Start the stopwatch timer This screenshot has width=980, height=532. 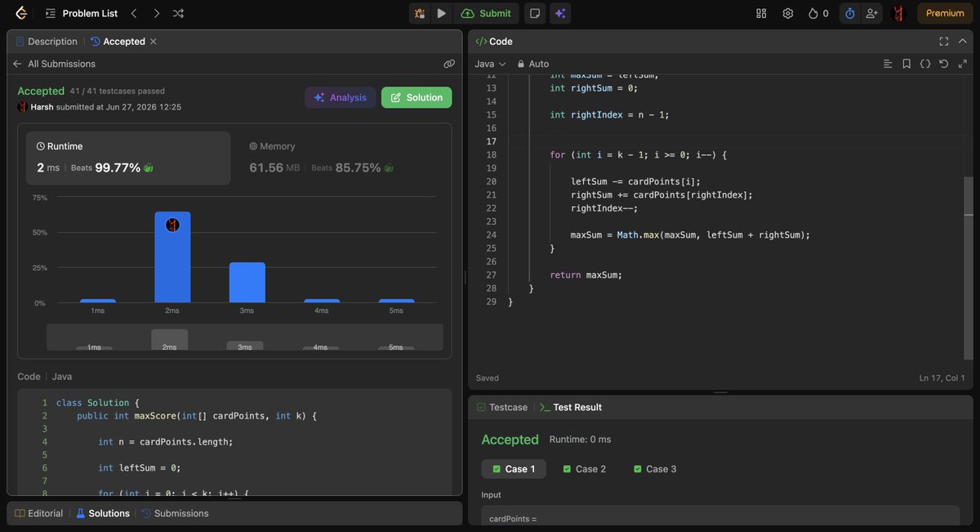point(849,13)
